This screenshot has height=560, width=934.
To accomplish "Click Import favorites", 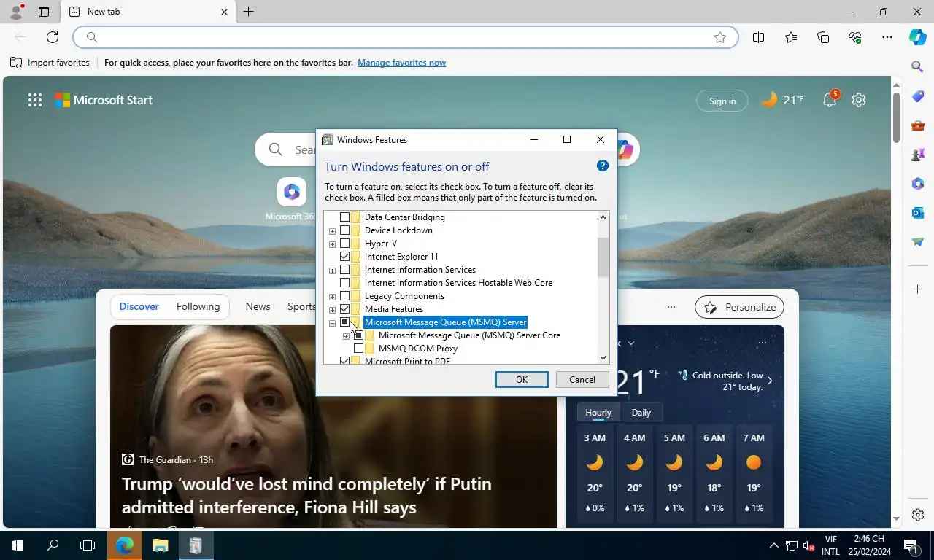I will 50,63.
